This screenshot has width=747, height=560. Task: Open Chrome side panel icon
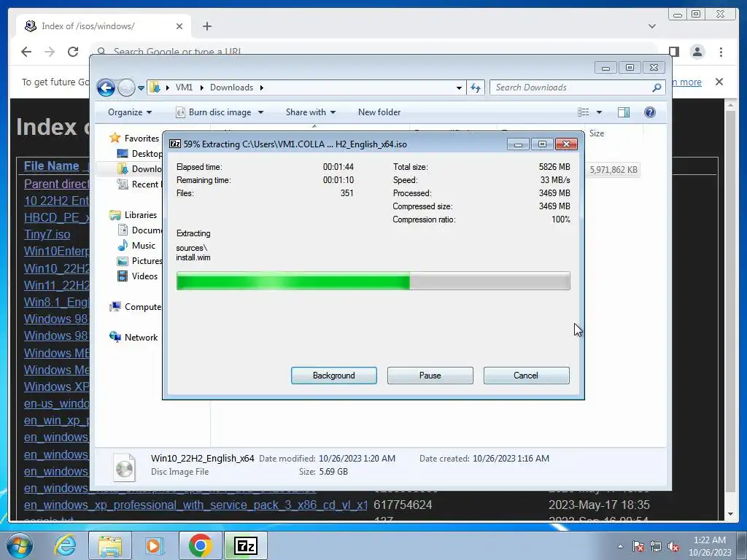(674, 52)
